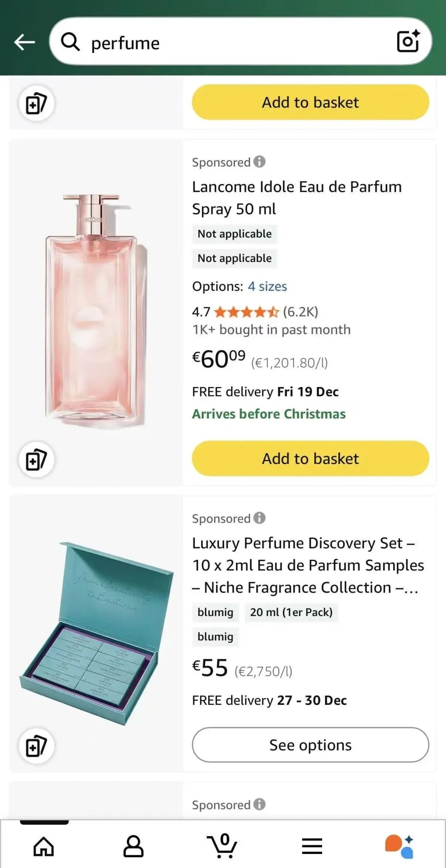
Task: Tap add-to-list icon on Discovery Set image
Action: 36,746
